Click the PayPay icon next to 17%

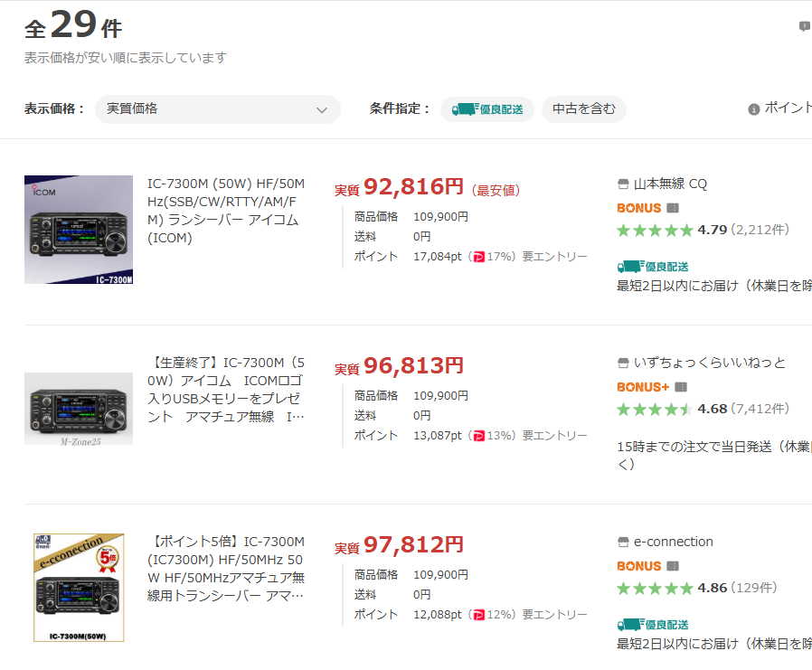478,257
